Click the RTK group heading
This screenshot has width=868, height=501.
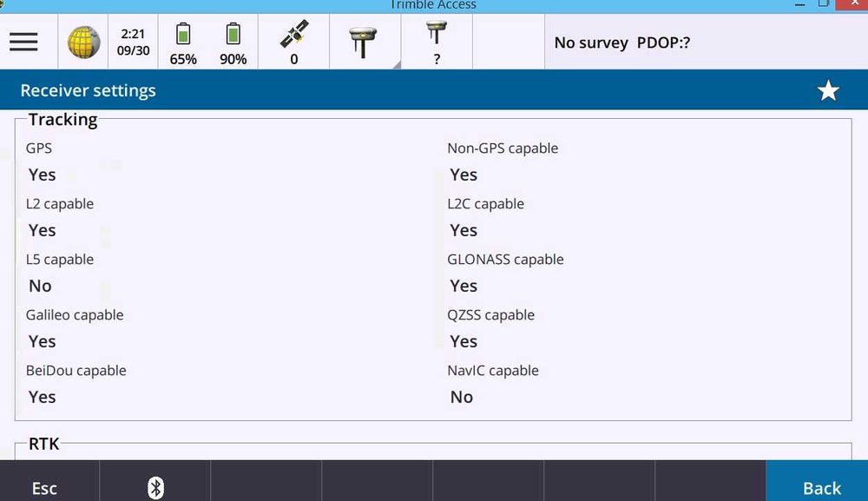coord(43,444)
